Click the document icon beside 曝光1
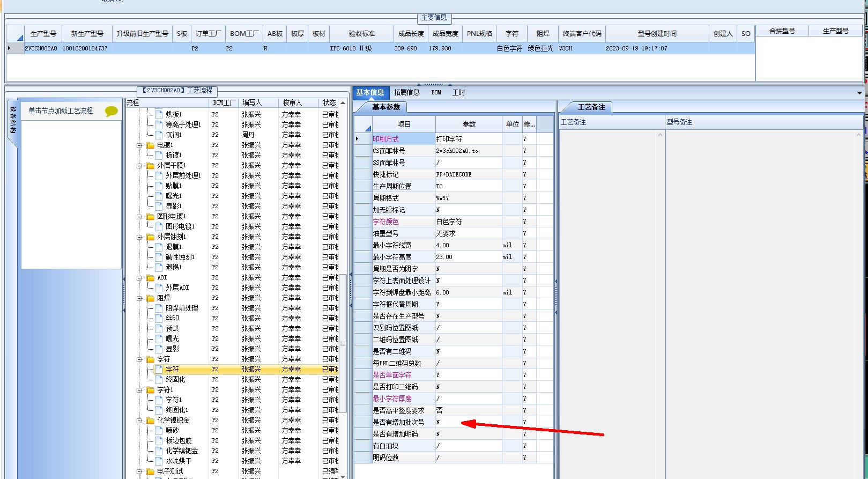868x479 pixels. click(x=159, y=196)
